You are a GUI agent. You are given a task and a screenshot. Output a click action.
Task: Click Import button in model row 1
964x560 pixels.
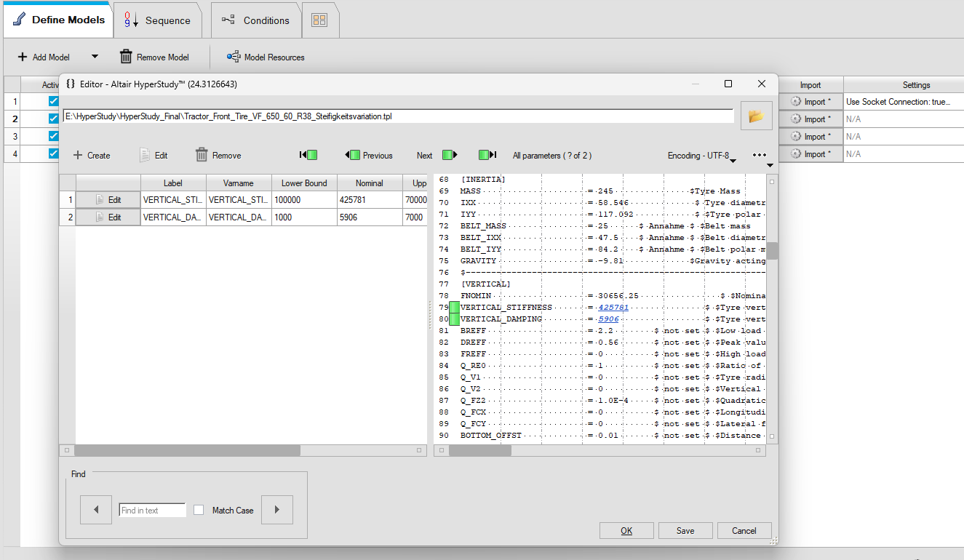pyautogui.click(x=810, y=102)
